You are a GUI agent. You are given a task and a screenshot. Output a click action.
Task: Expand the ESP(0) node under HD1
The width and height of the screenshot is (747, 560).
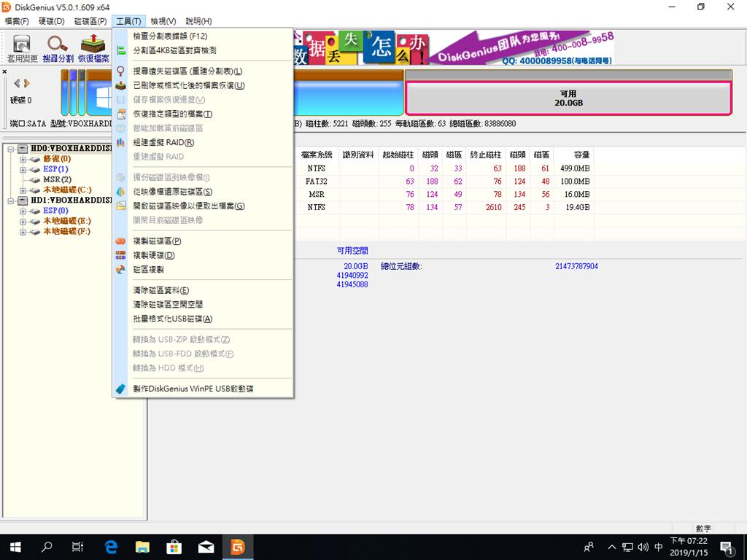pos(23,211)
